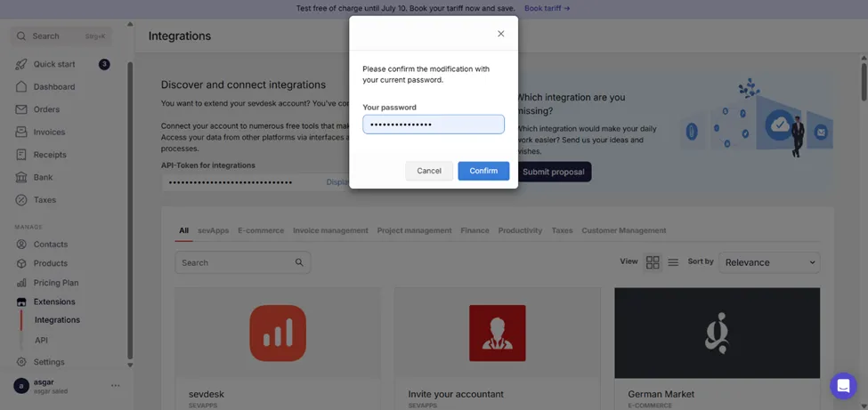Viewport: 868px width, 410px height.
Task: Select the Finance tab
Action: click(475, 230)
